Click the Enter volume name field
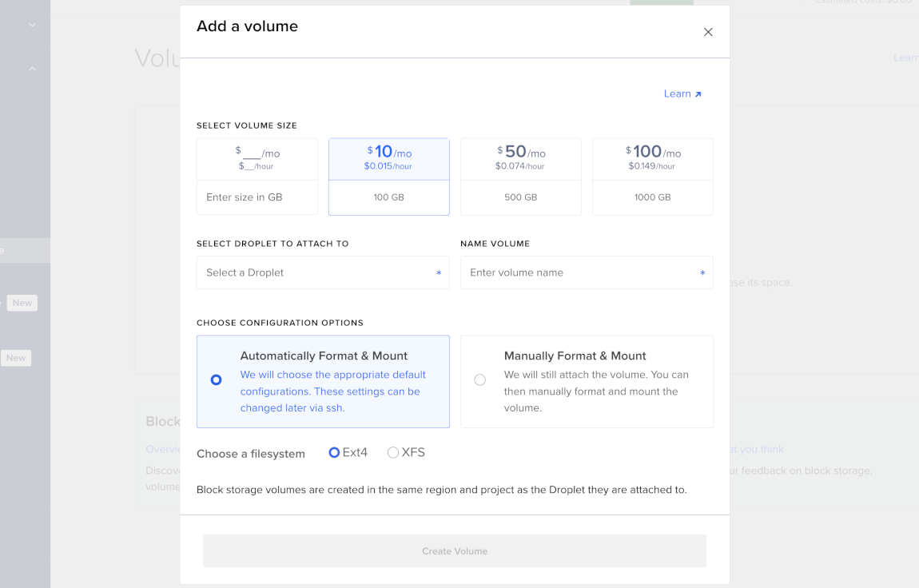The height and width of the screenshot is (588, 919). coord(587,272)
